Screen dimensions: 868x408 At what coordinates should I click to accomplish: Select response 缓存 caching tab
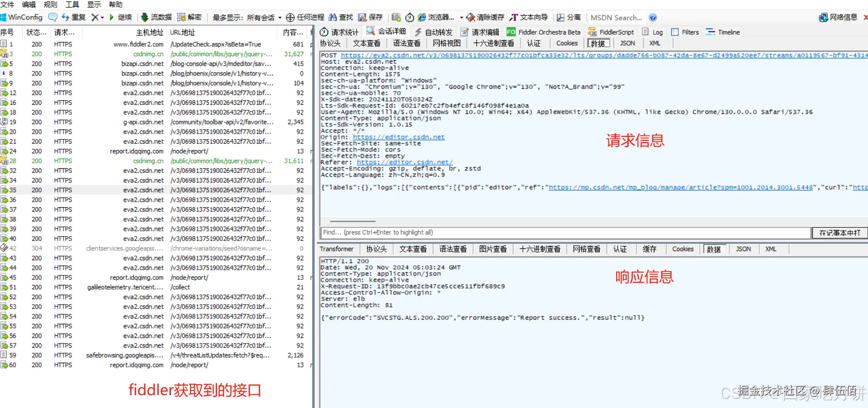(x=649, y=249)
